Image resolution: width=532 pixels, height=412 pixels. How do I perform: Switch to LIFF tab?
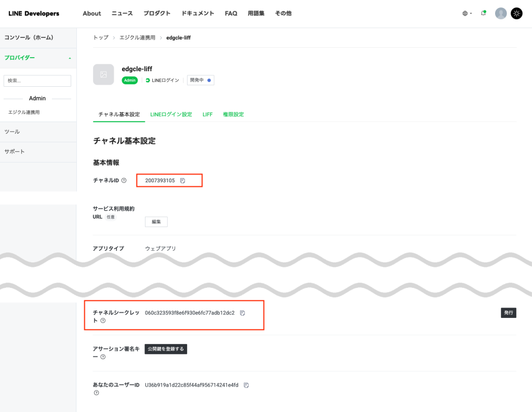(207, 114)
